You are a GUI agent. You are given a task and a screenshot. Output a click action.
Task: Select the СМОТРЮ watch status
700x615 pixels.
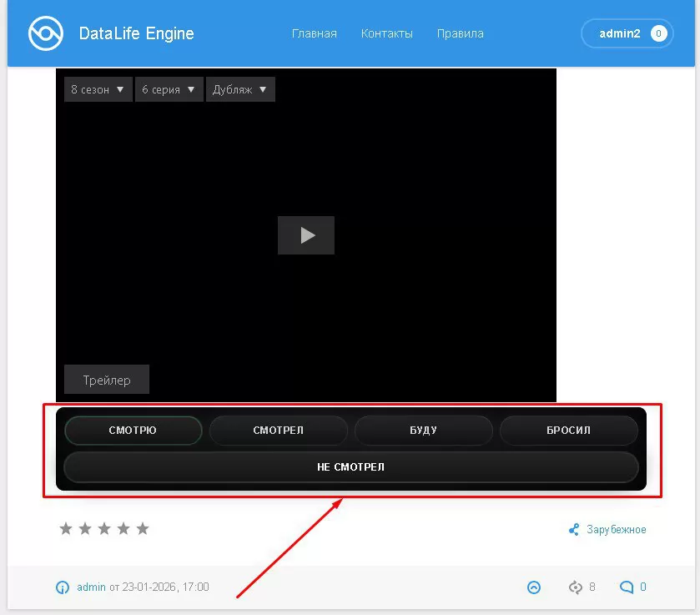coord(133,431)
